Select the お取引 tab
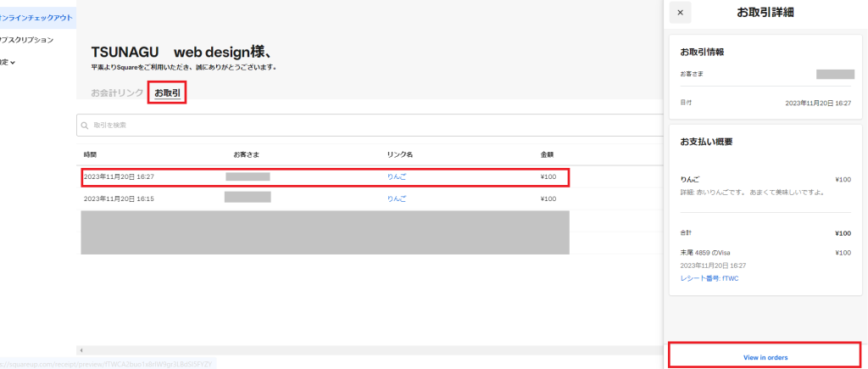 (x=167, y=92)
